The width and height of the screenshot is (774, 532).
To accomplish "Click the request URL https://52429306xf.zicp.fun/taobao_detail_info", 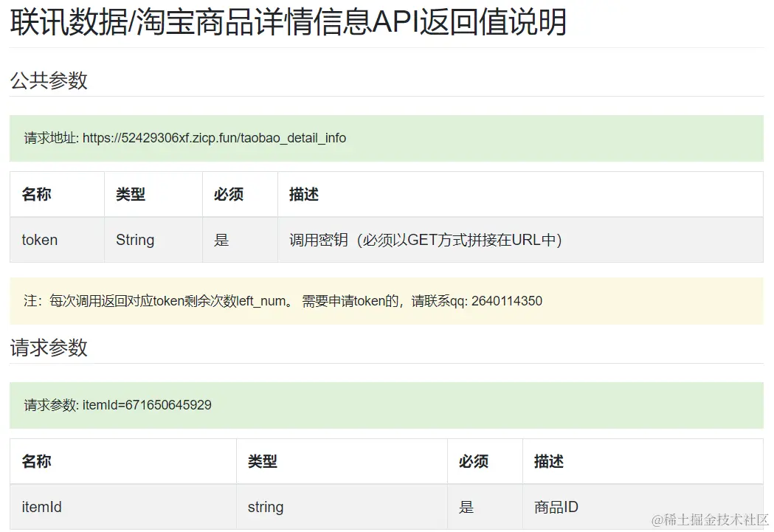I will [x=214, y=138].
